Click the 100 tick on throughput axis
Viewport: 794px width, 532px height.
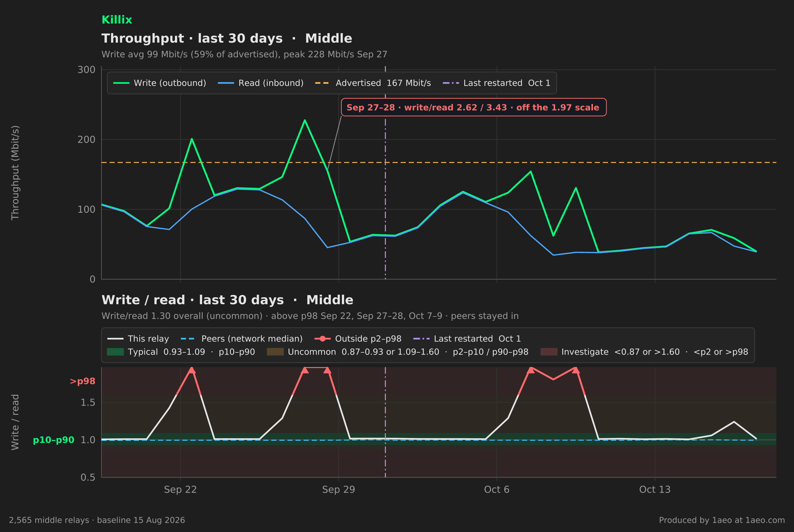86,209
